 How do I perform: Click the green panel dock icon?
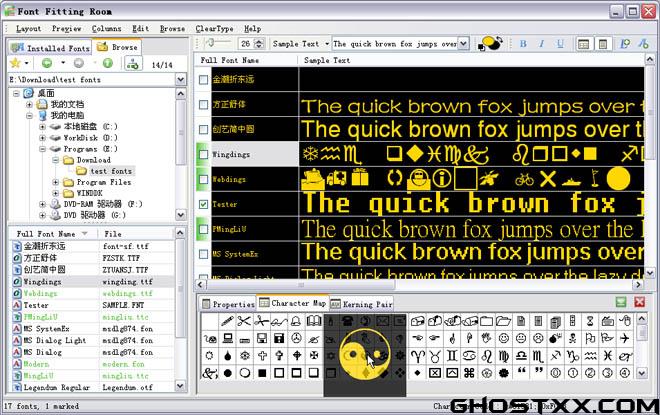(x=621, y=302)
